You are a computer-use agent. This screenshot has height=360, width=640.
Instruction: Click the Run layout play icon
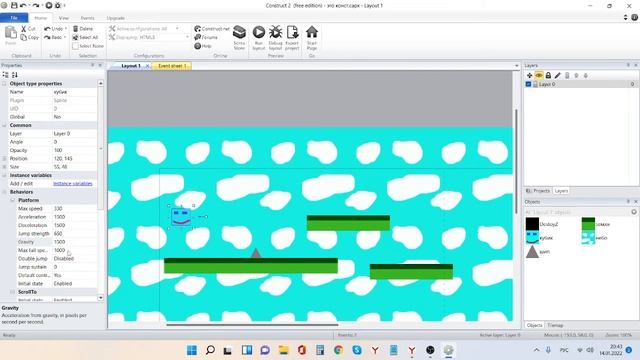[x=258, y=32]
